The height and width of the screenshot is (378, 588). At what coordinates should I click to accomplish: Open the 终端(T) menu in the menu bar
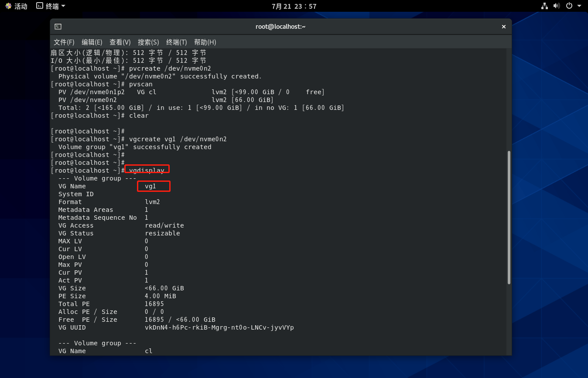pyautogui.click(x=176, y=42)
